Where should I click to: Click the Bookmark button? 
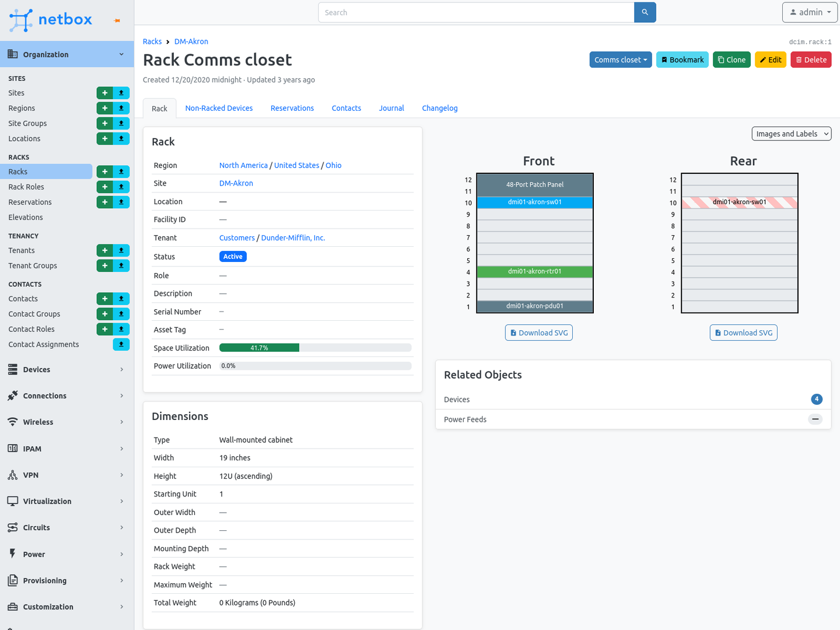[x=682, y=60]
